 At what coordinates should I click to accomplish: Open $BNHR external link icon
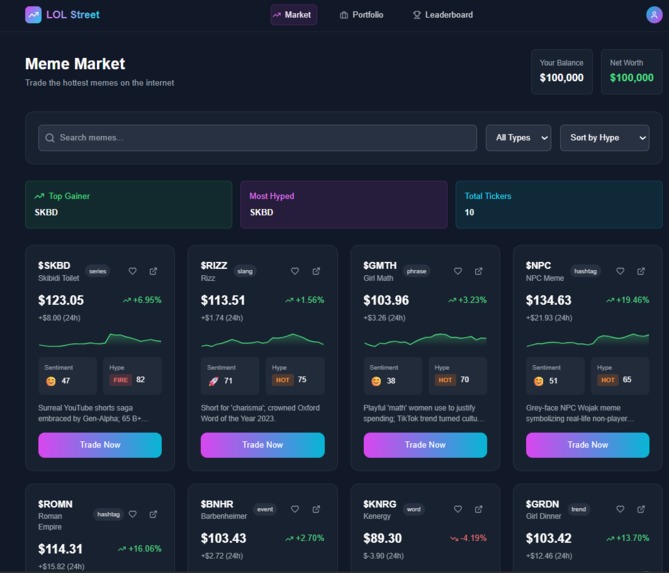click(316, 509)
